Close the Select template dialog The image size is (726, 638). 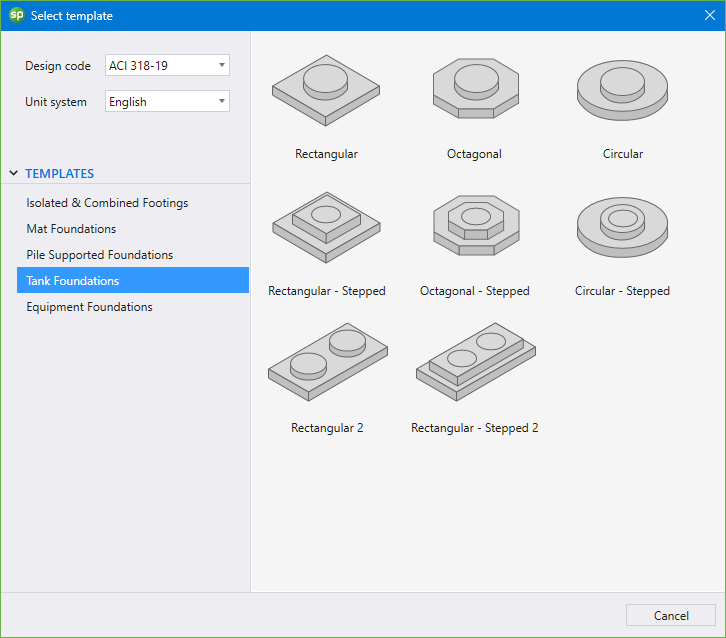[709, 15]
